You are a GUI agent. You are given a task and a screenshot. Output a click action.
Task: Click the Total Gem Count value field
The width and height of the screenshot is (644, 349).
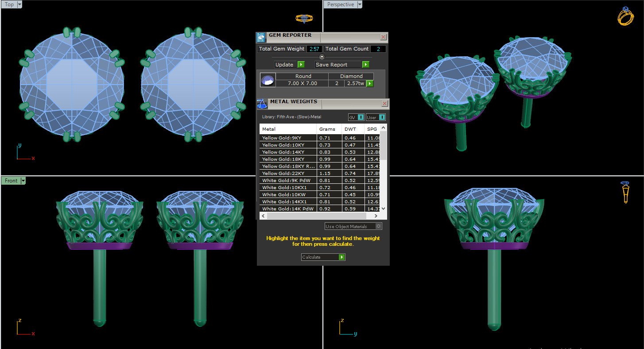click(x=378, y=49)
